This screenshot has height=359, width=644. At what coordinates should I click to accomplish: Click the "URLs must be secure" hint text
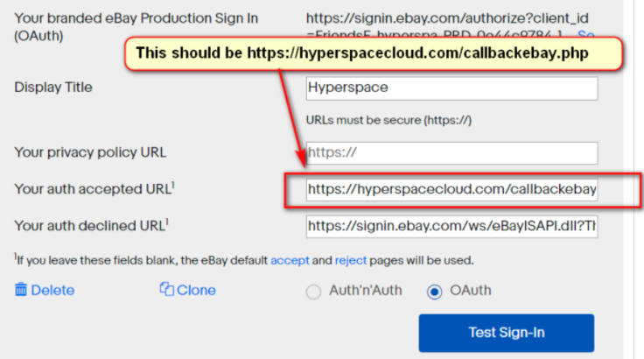click(x=389, y=120)
